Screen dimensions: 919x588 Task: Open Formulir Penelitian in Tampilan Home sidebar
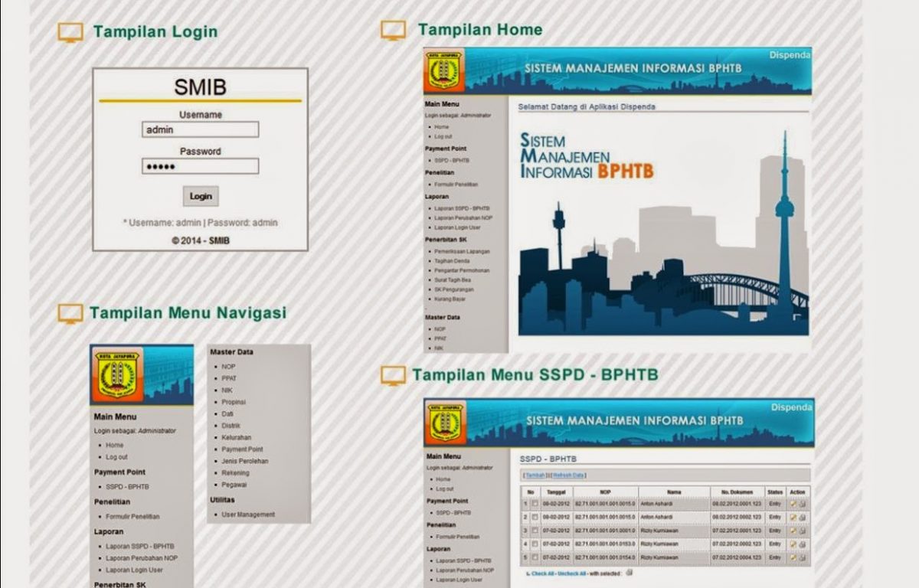click(456, 185)
